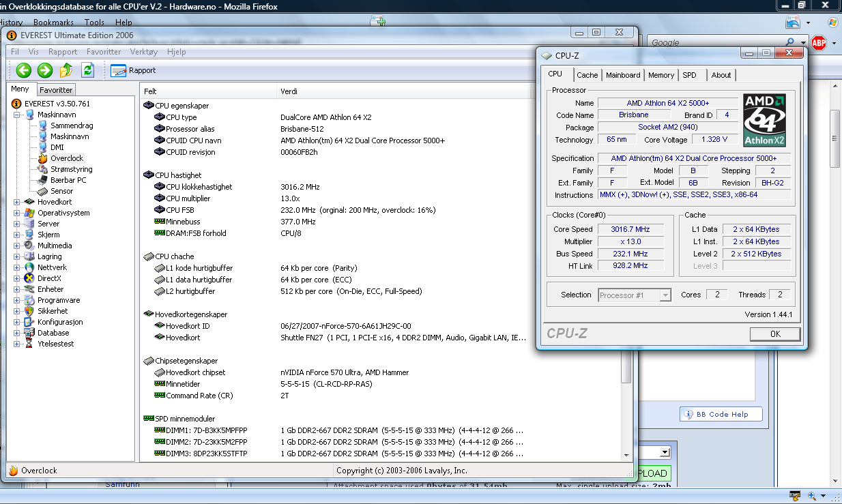842x504 pixels.
Task: Collapse the Maskinnavn tree node
Action: (x=17, y=115)
